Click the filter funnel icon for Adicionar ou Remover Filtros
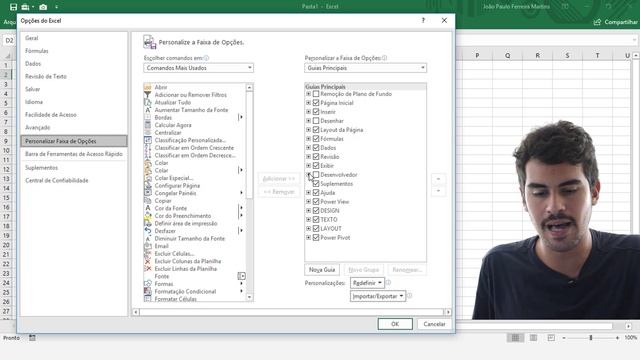 pyautogui.click(x=148, y=95)
